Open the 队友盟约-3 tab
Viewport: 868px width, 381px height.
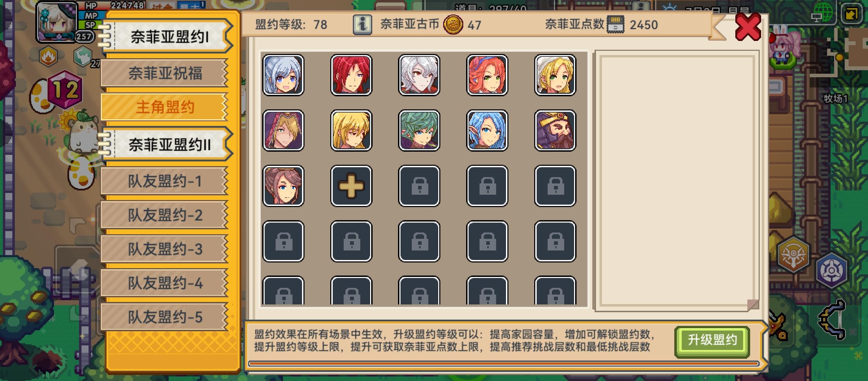click(165, 249)
